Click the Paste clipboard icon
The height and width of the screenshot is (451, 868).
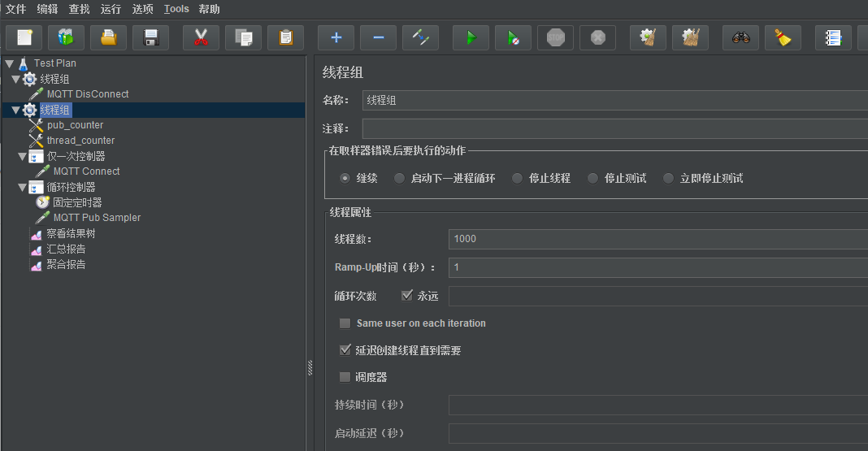285,37
